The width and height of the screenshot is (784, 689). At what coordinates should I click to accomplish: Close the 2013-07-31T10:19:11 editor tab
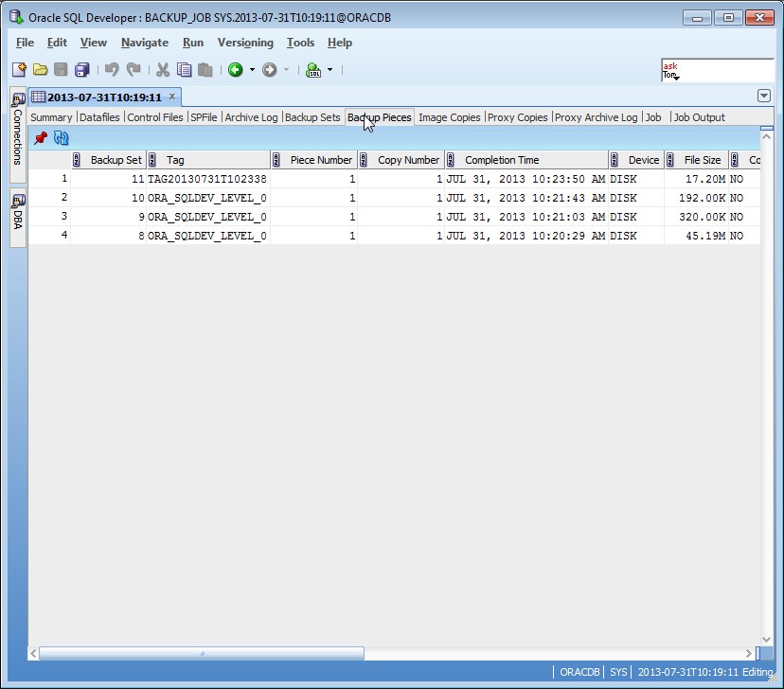[x=172, y=96]
